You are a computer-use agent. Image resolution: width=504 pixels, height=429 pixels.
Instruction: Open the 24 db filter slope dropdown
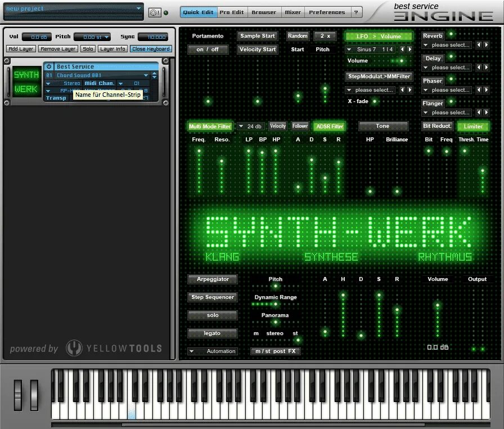251,126
